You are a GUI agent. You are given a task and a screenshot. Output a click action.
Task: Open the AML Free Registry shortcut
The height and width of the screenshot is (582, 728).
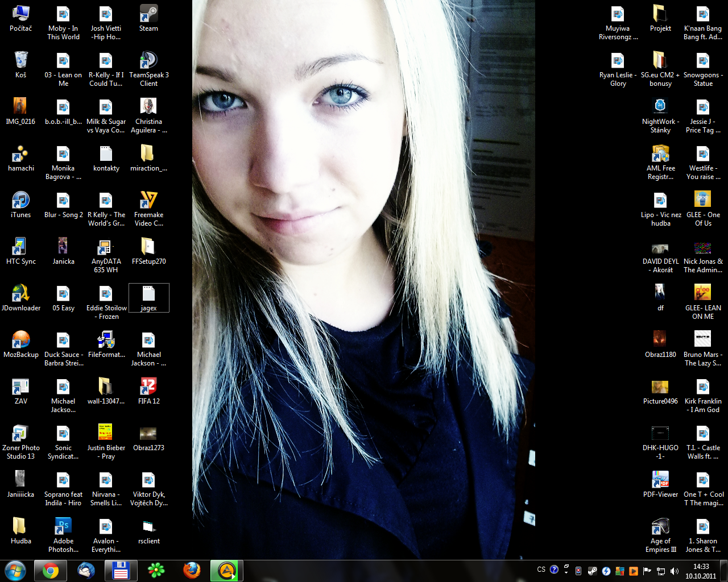click(x=660, y=163)
